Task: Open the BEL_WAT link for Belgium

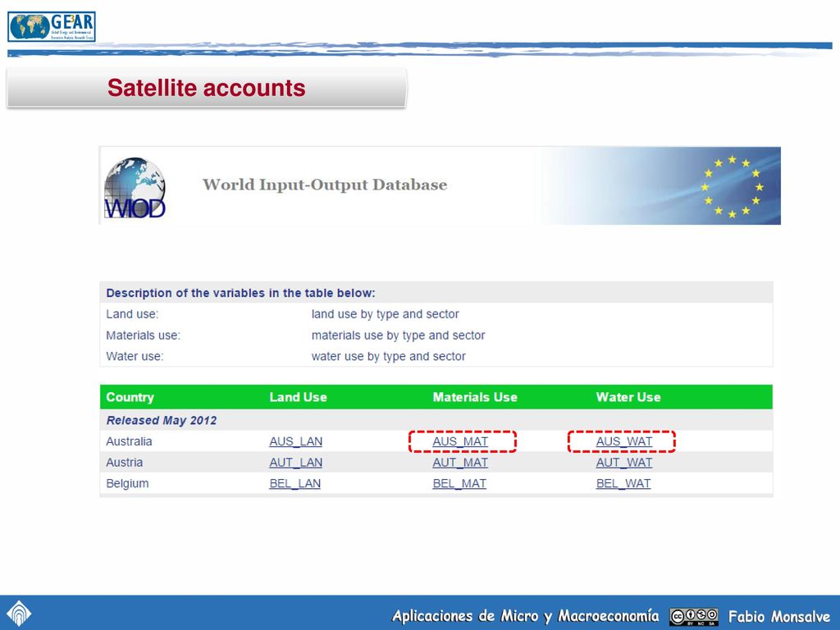Action: pos(623,483)
